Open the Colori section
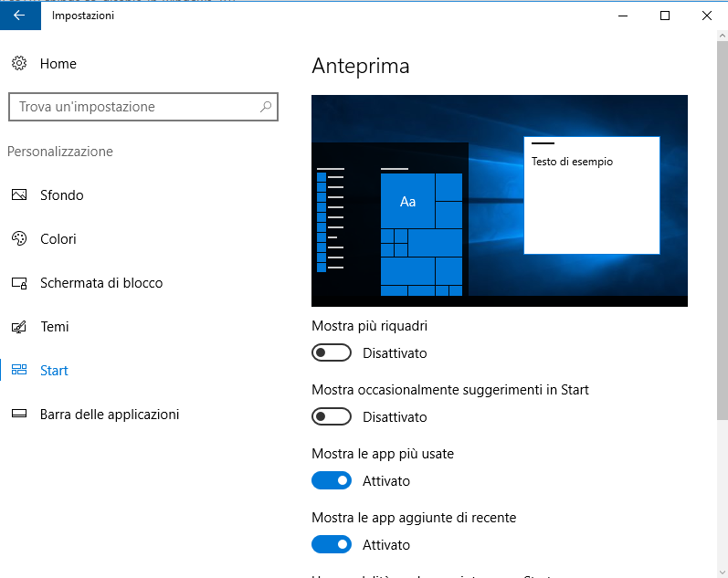728x578 pixels. [x=58, y=239]
